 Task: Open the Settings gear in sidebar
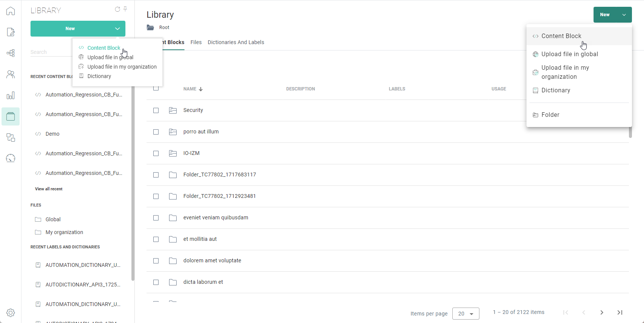click(11, 313)
